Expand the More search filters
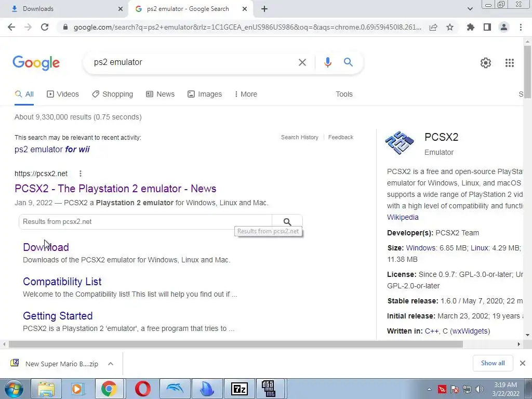The image size is (532, 399). (x=246, y=95)
